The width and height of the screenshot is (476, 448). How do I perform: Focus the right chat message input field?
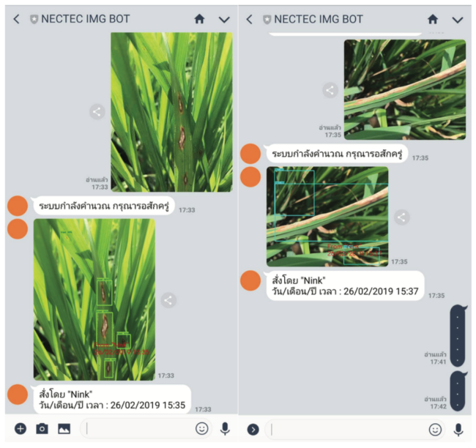355,430
